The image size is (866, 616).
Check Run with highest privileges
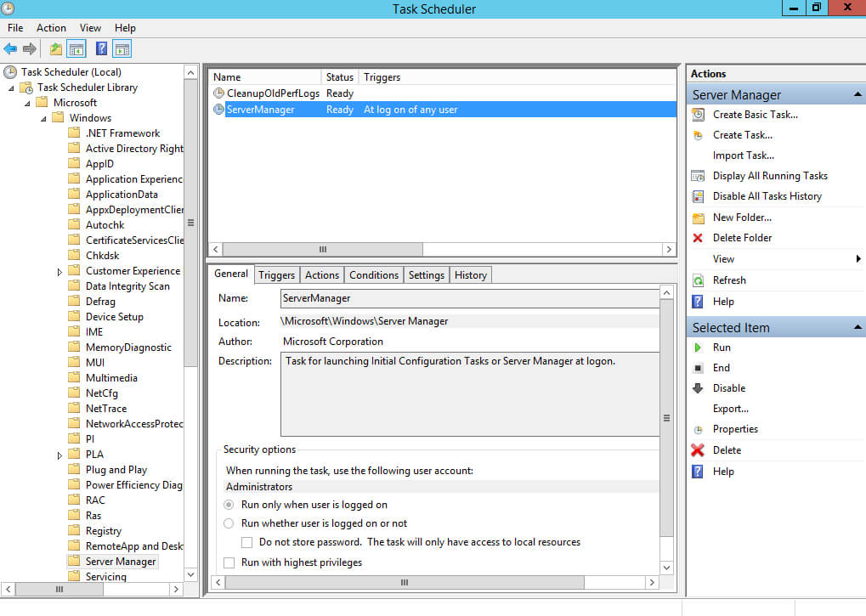229,563
